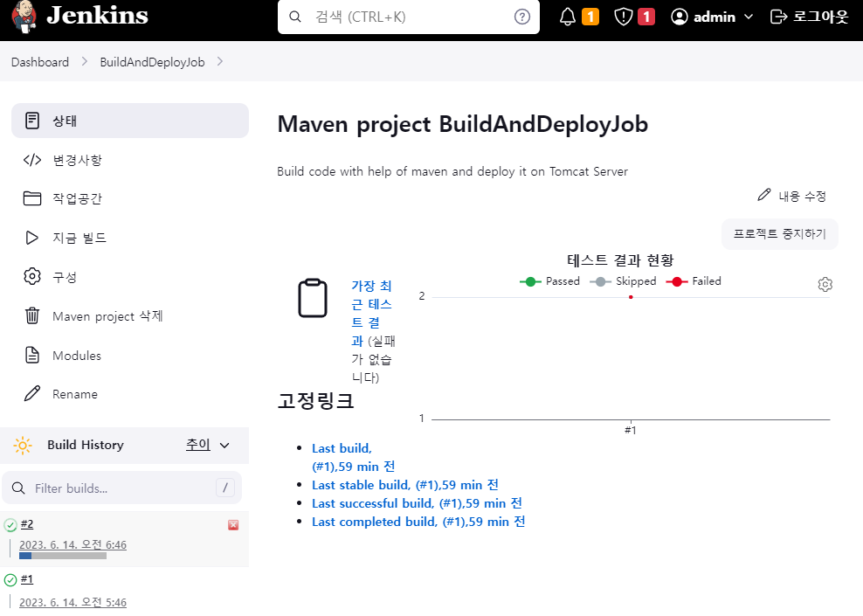Image resolution: width=863 pixels, height=616 pixels.
Task: Open the Last stable build permalink
Action: (x=405, y=485)
